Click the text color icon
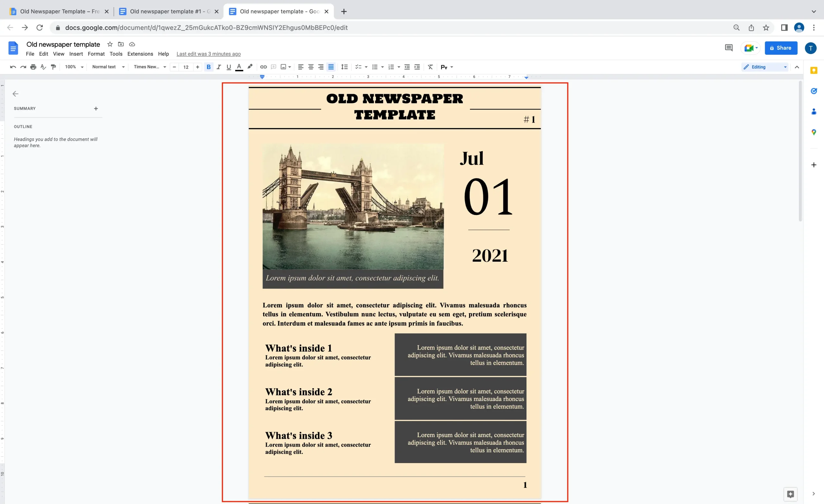This screenshot has width=824, height=504. (239, 67)
